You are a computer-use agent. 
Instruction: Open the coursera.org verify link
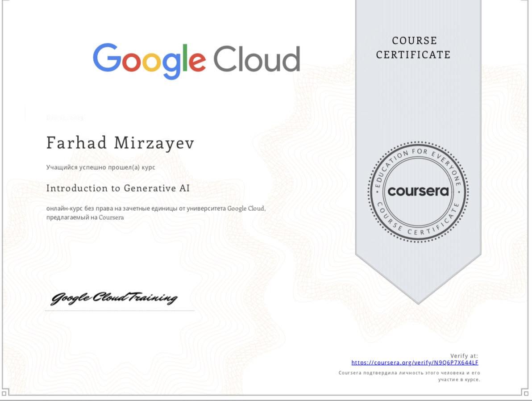(x=415, y=363)
